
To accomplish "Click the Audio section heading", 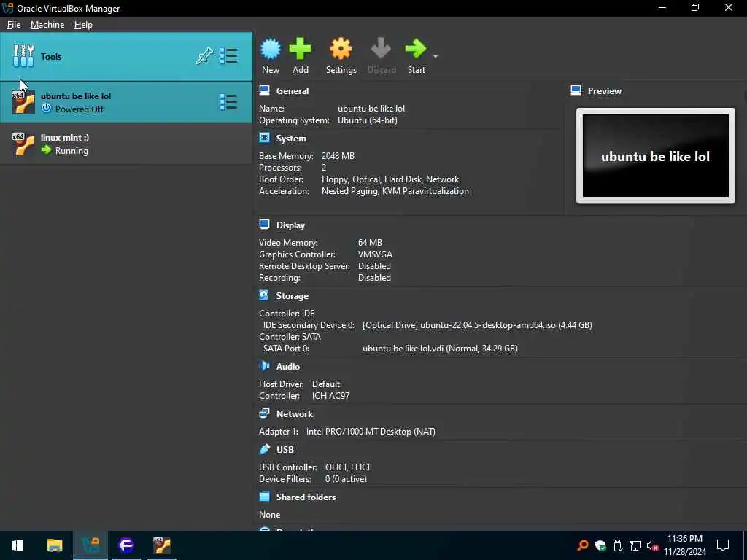I will pos(287,367).
